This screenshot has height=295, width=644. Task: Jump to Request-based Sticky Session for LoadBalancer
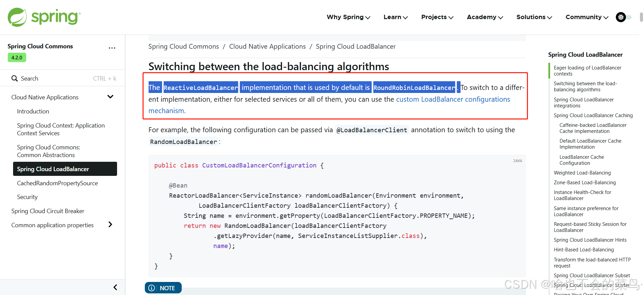point(590,227)
